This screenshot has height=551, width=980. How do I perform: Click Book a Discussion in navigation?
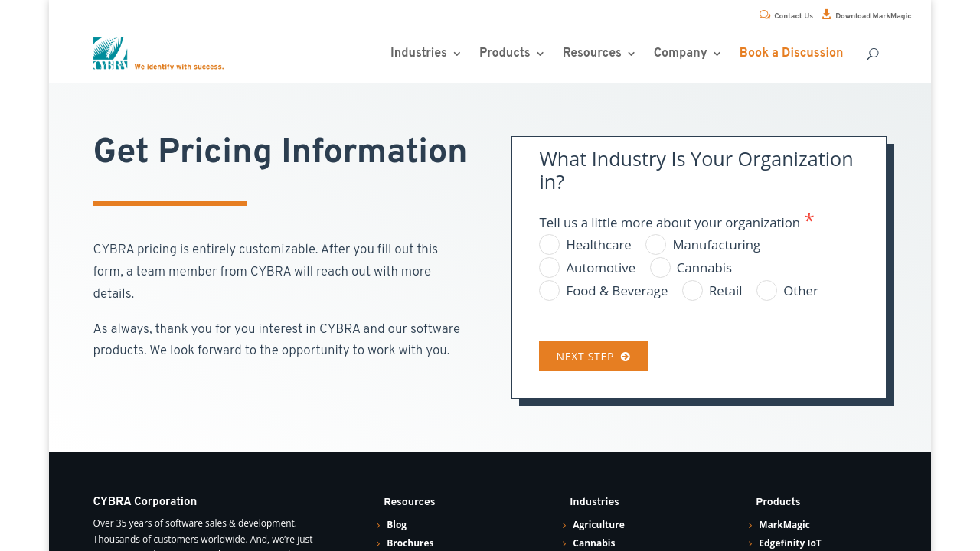tap(791, 53)
